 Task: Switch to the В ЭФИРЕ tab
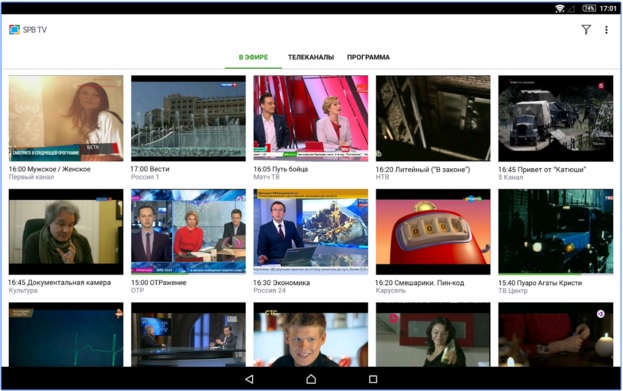[253, 57]
